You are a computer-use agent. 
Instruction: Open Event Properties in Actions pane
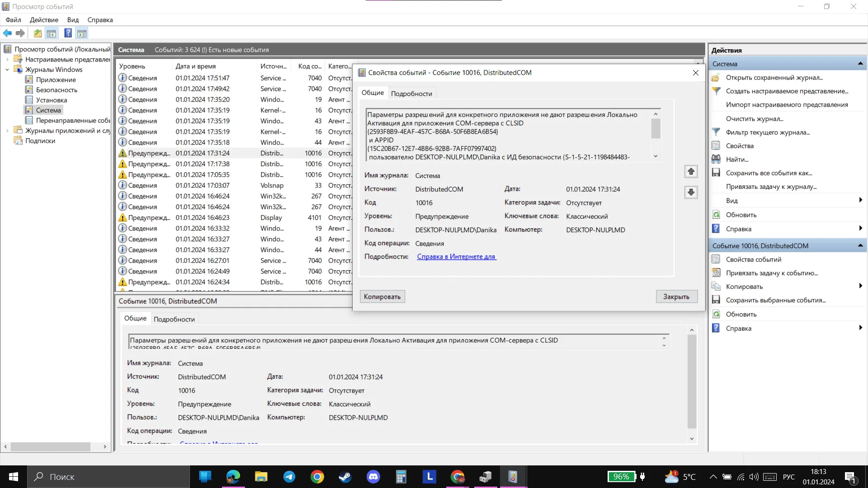click(x=753, y=259)
